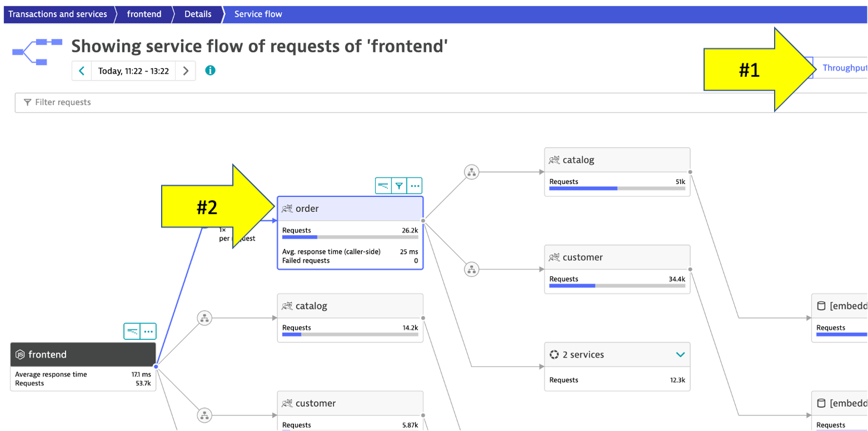Click the service flow icon above order node
868x431 pixels.
[x=383, y=186]
